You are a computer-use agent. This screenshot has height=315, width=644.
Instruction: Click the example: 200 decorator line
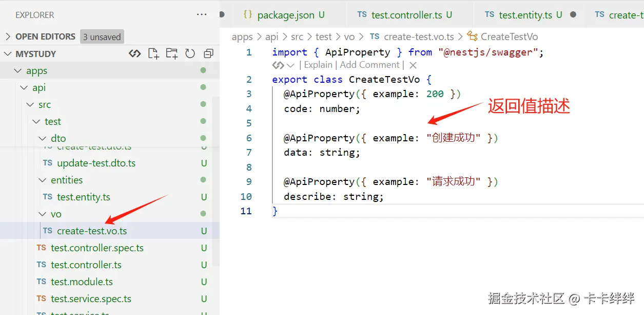click(x=372, y=94)
